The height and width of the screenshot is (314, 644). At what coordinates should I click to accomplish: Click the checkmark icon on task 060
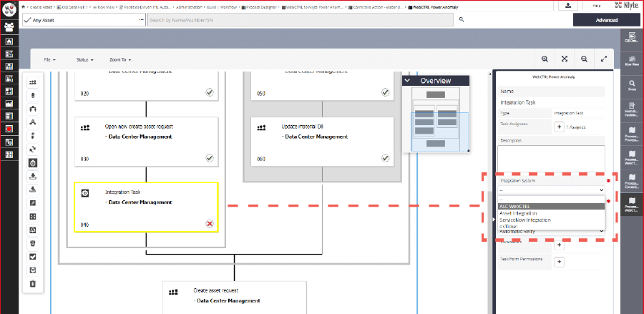coord(385,158)
